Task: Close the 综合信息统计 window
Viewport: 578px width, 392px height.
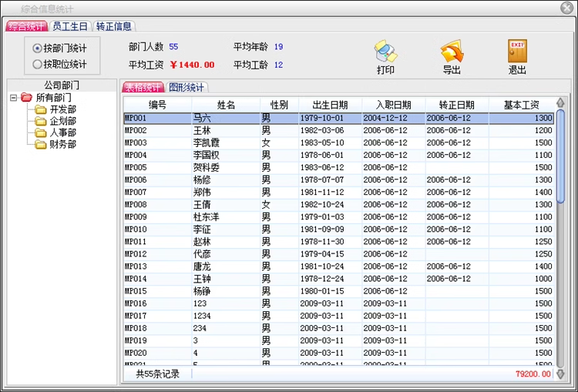Action: tap(567, 8)
